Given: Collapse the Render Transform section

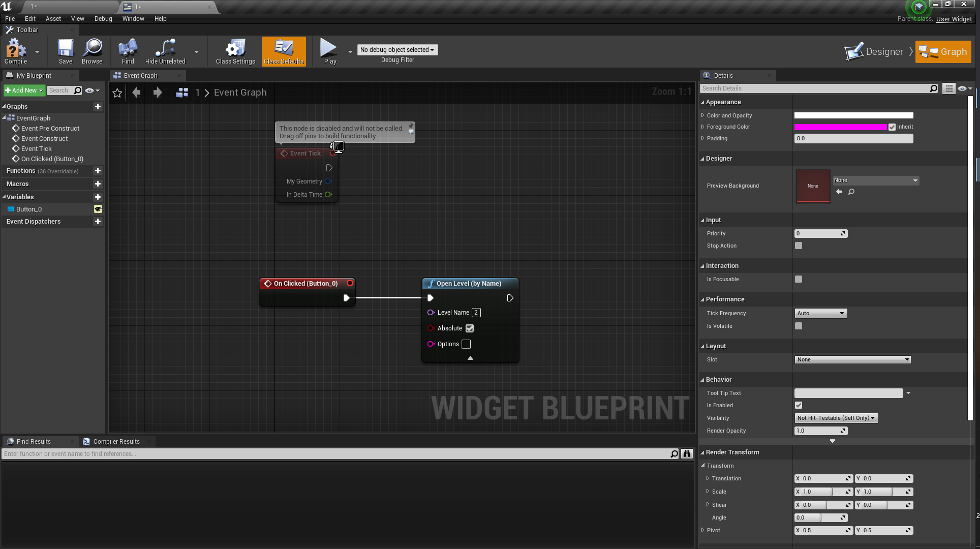Looking at the screenshot, I should [x=703, y=452].
